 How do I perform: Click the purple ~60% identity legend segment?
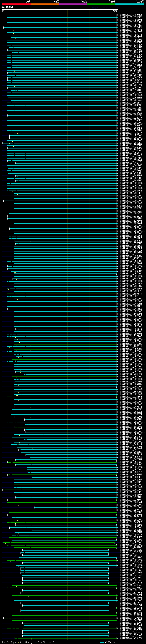pos(73,4)
